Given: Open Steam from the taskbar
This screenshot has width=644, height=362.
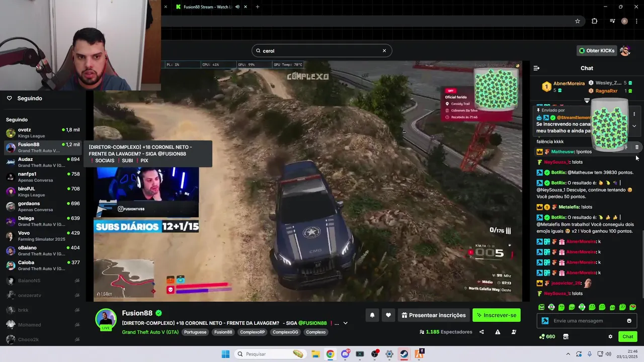Looking at the screenshot, I should (404, 354).
